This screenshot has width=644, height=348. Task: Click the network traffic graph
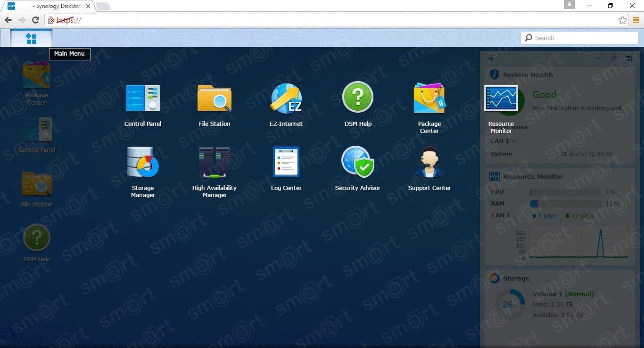point(578,243)
